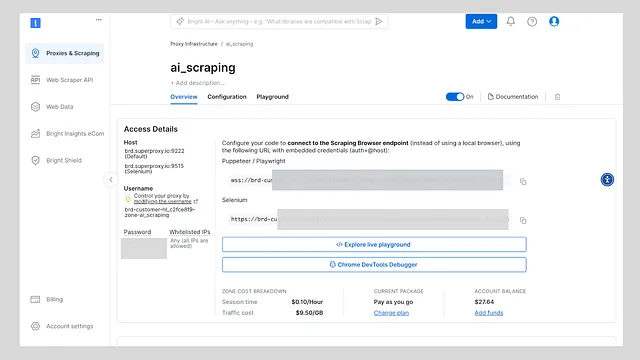Open the accessibility widget icon

tap(607, 180)
